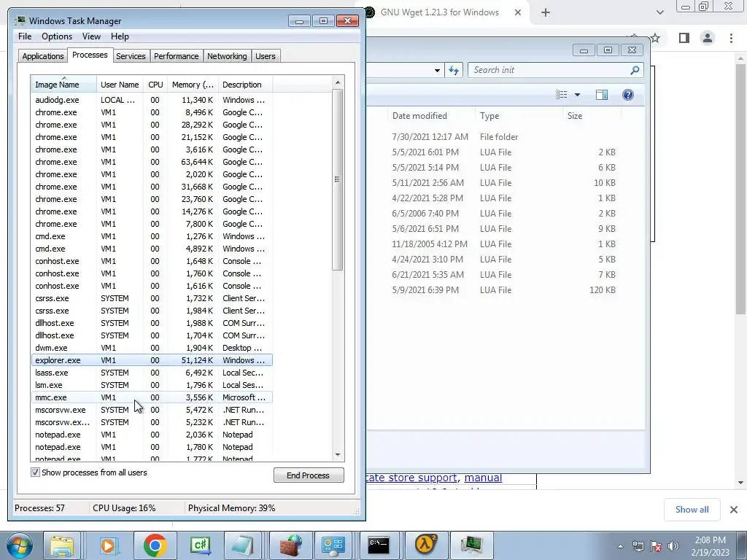Select the audiodg.exe process row
Screen dimensions: 747x560
pos(152,100)
